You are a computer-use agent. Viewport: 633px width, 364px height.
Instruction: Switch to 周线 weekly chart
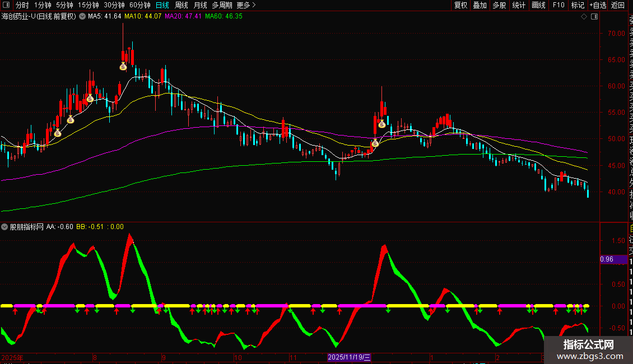pos(181,5)
